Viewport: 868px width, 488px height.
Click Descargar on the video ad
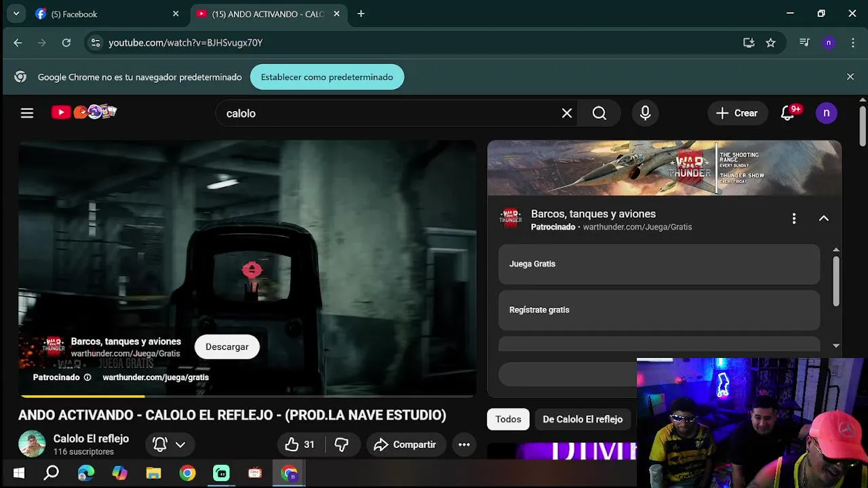[x=227, y=346]
